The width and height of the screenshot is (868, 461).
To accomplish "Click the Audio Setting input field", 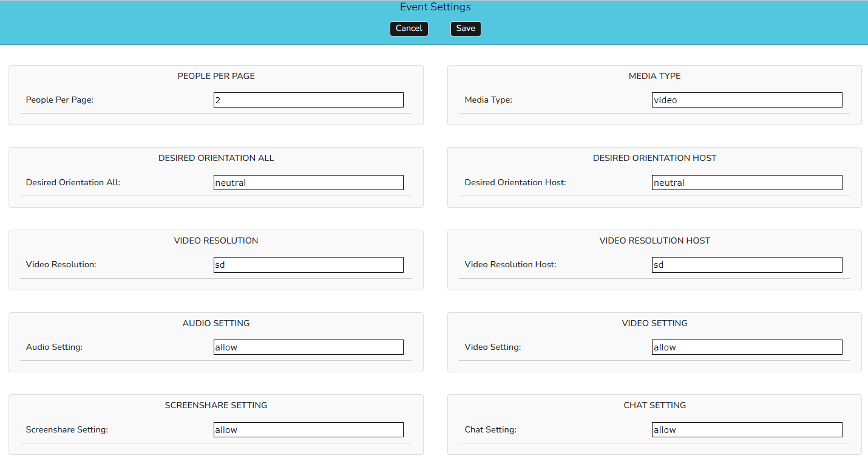I will point(308,347).
